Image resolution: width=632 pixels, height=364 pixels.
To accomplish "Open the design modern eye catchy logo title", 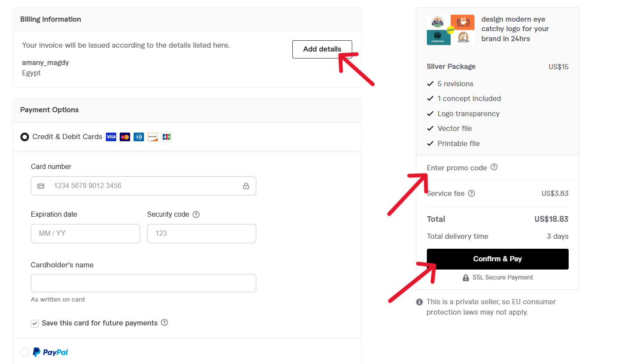I will point(515,29).
